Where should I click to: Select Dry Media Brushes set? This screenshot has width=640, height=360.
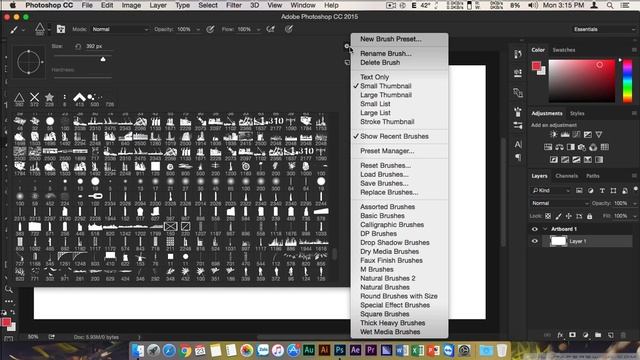(x=389, y=251)
